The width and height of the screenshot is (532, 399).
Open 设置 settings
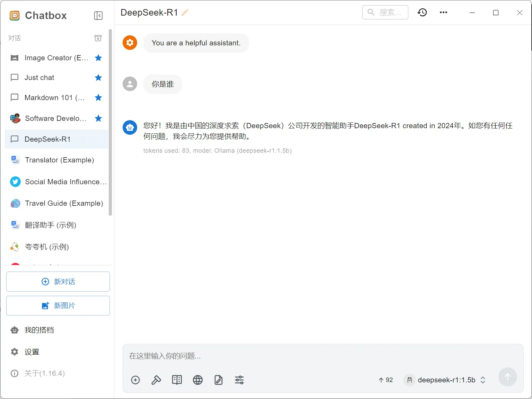[x=56, y=352]
